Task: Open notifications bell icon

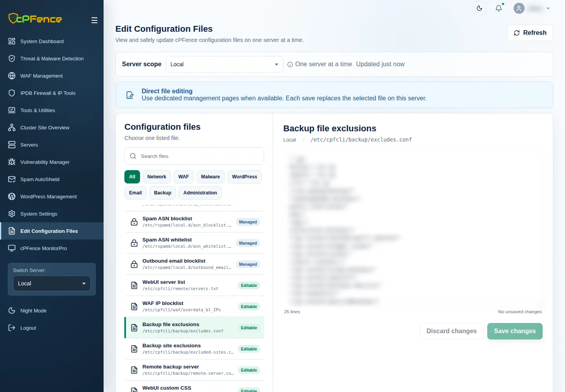Action: (499, 8)
